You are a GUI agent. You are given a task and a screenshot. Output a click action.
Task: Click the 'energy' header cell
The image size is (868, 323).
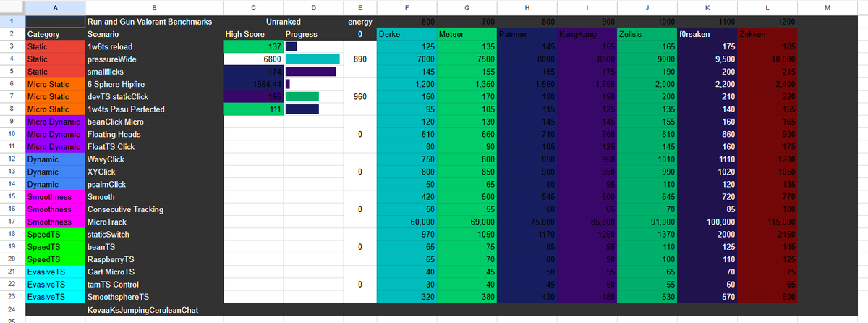coord(359,22)
